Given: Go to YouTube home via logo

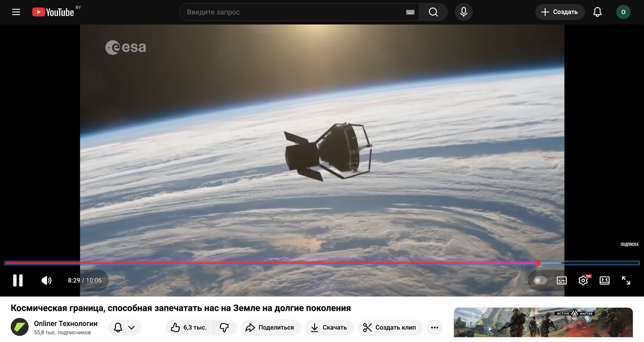Looking at the screenshot, I should point(53,12).
